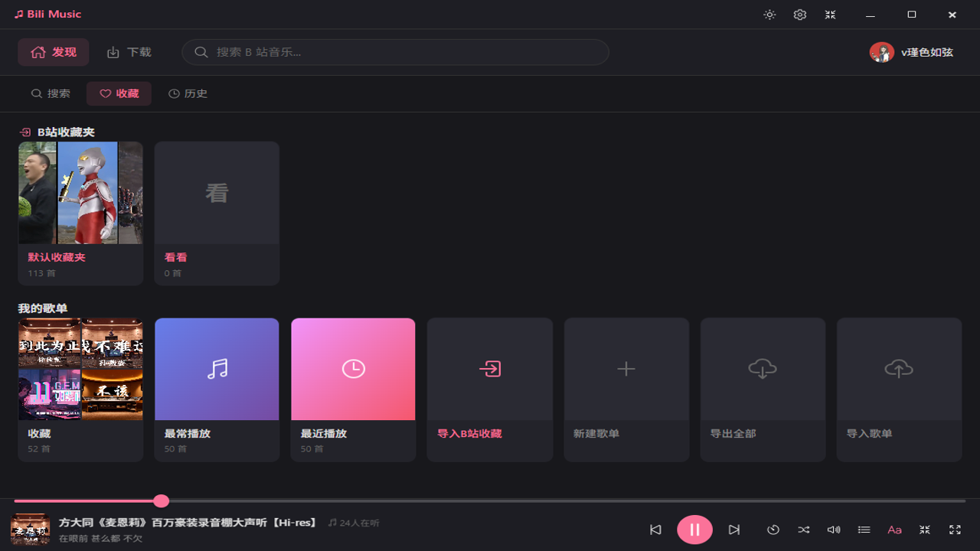980x551 pixels.
Task: Open the play queue list
Action: pyautogui.click(x=864, y=530)
